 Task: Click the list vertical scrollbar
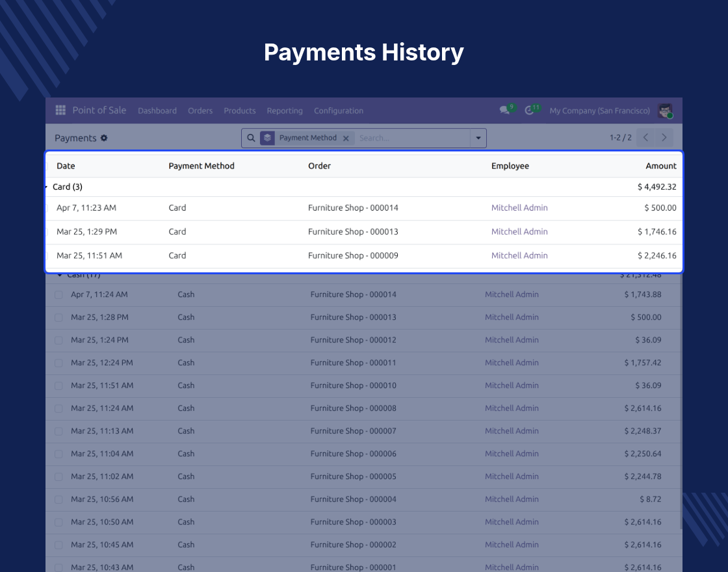point(681,402)
